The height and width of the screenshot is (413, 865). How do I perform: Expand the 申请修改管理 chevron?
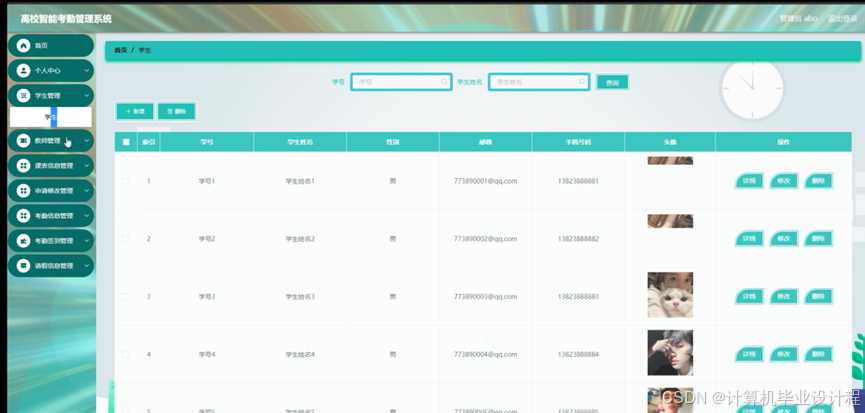click(x=87, y=191)
